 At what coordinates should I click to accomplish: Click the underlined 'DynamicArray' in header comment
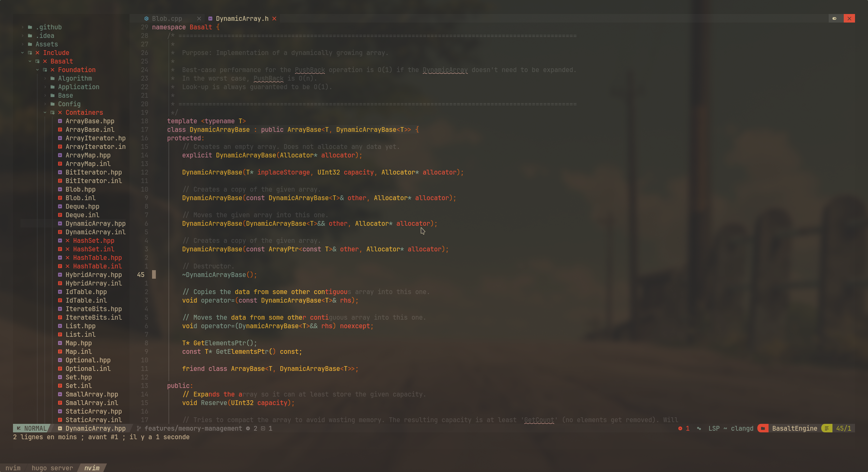point(445,70)
